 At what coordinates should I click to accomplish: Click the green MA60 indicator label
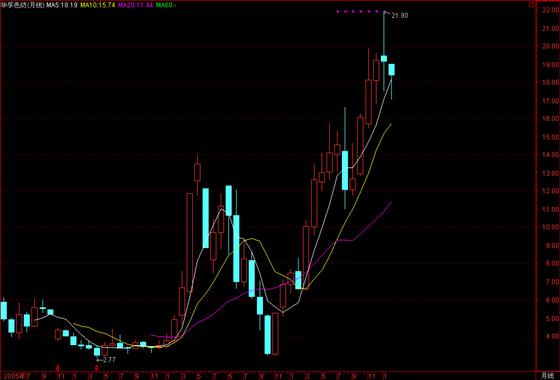[x=166, y=5]
